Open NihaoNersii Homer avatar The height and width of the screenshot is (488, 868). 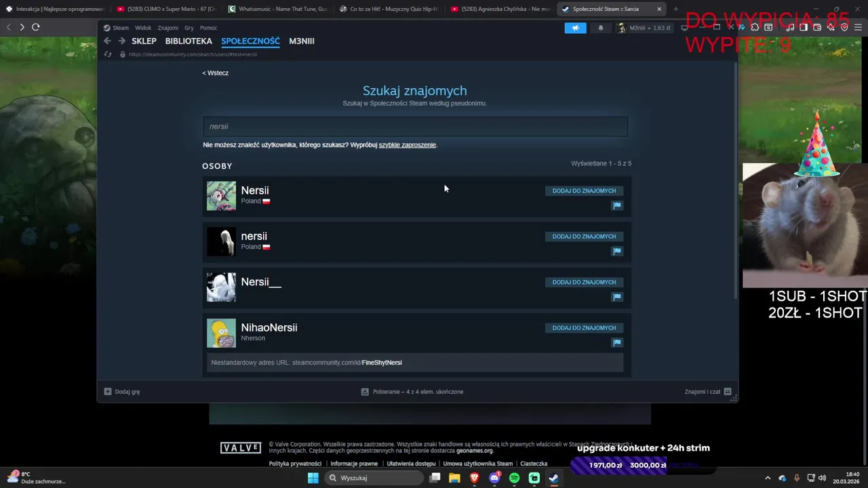coord(221,333)
